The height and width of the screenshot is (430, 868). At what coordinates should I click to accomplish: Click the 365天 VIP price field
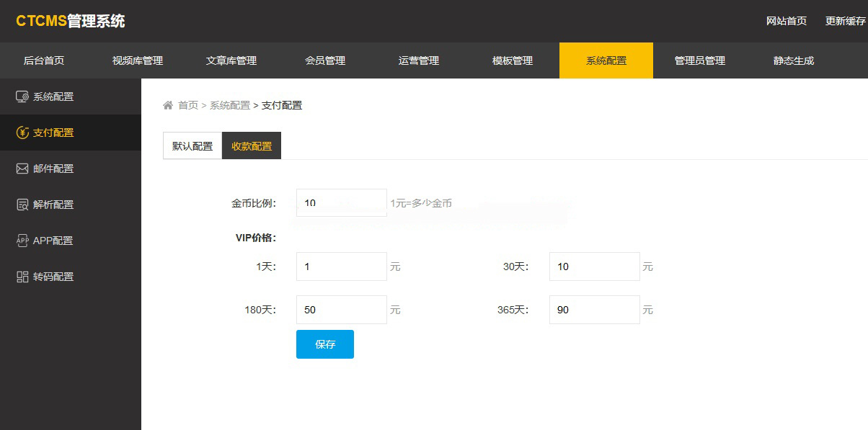click(594, 310)
